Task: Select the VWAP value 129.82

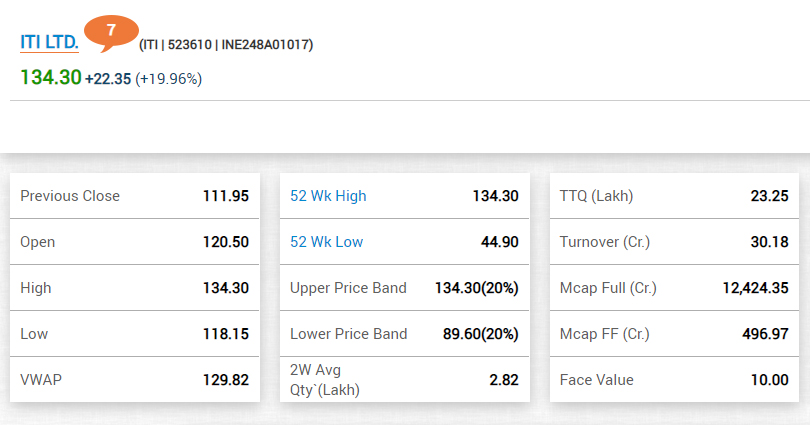Action: coord(226,380)
